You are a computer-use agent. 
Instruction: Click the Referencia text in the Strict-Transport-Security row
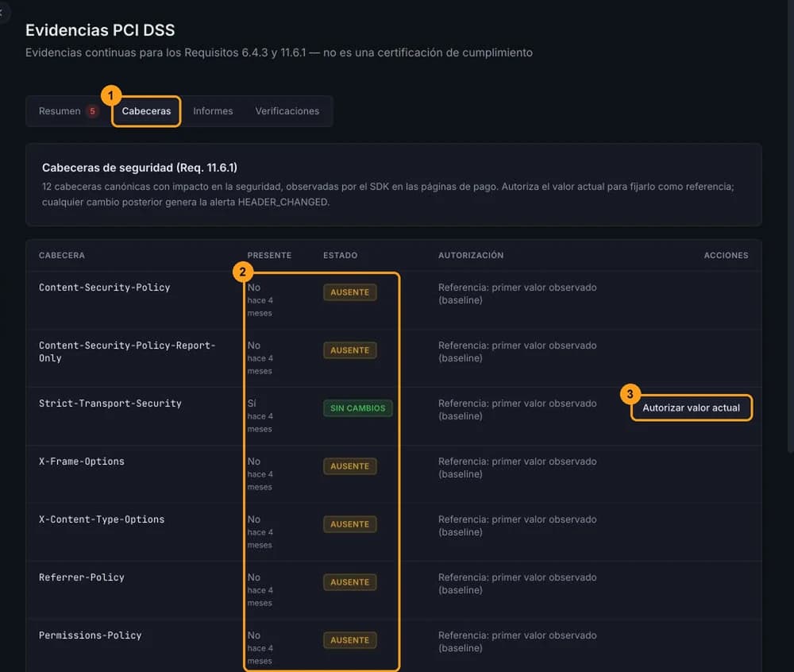click(517, 410)
